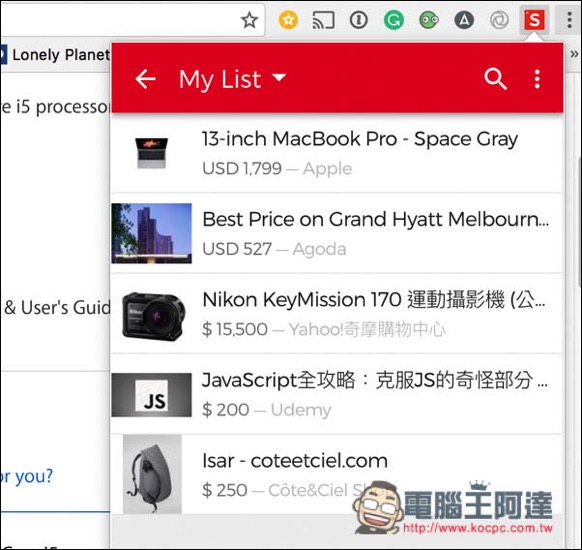Screen dimensions: 582x550
Task: Open the My List overflow menu
Action: [537, 79]
